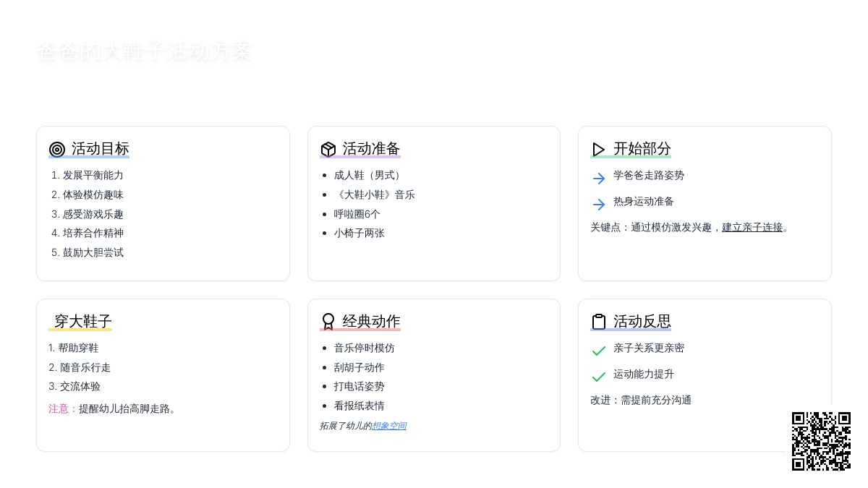Click step 交流体验
This screenshot has width=868, height=488.
tap(80, 387)
